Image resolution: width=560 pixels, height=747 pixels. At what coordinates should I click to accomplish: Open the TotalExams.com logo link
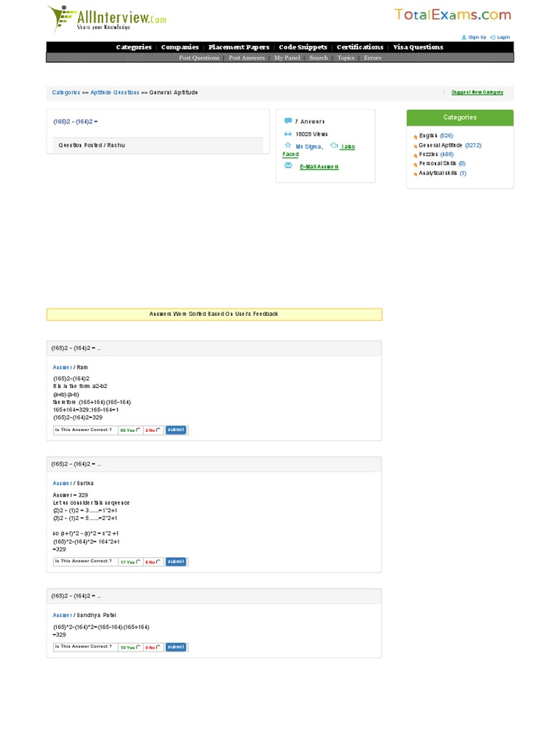(452, 15)
